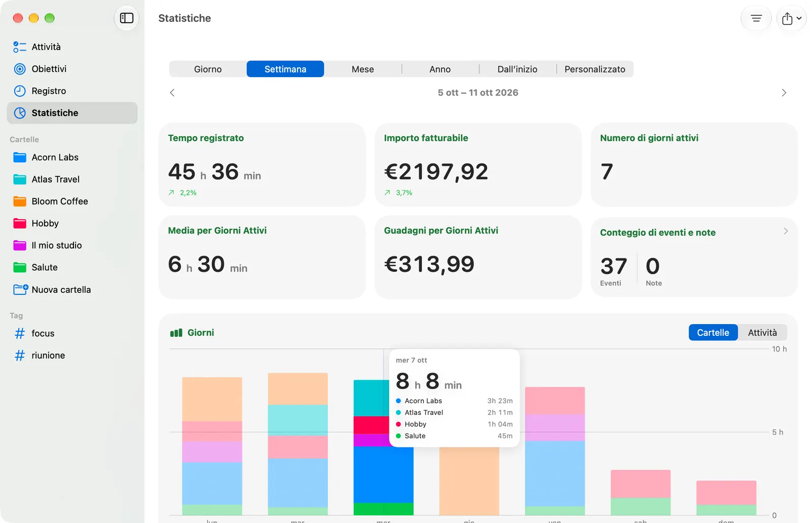The width and height of the screenshot is (812, 523).
Task: Click the 0 Note count
Action: coord(654,271)
